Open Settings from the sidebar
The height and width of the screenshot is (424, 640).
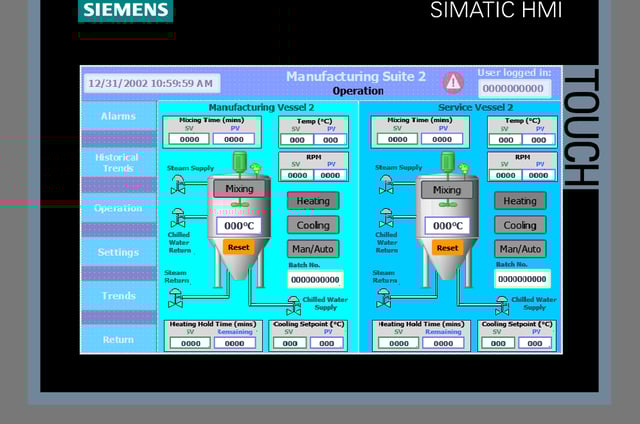point(118,252)
